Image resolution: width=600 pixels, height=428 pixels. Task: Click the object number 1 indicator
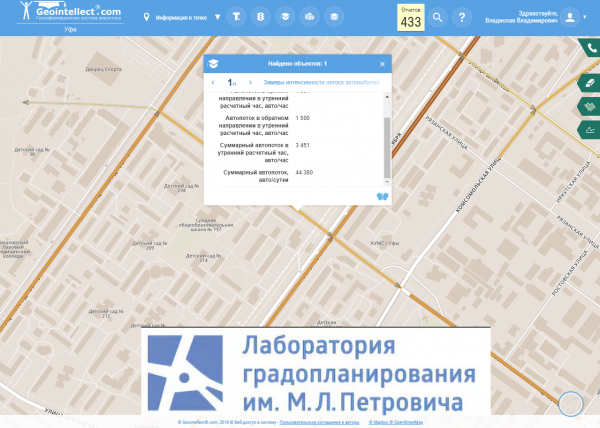tap(232, 82)
